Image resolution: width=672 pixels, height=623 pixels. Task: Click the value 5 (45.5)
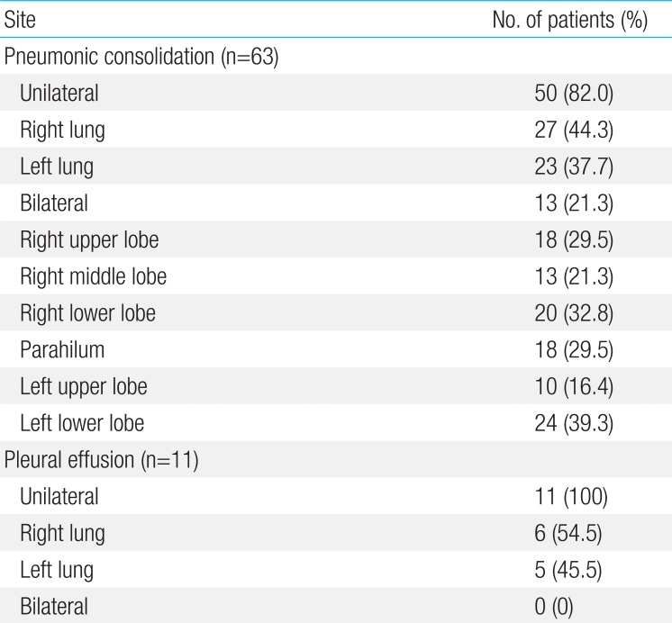(x=568, y=570)
